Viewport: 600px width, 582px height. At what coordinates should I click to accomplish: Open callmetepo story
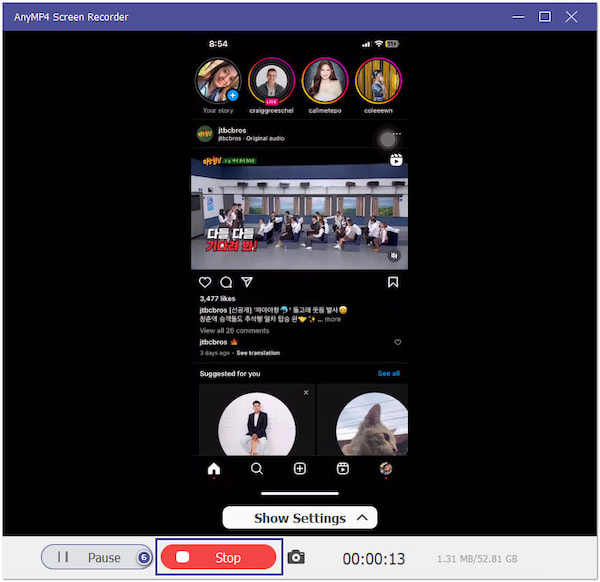click(325, 80)
